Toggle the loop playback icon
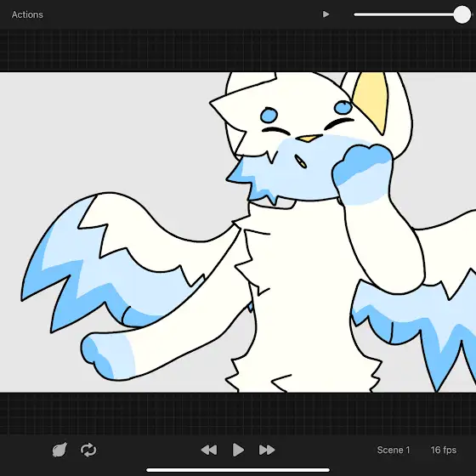Screen dimensions: 476x476 [88, 450]
